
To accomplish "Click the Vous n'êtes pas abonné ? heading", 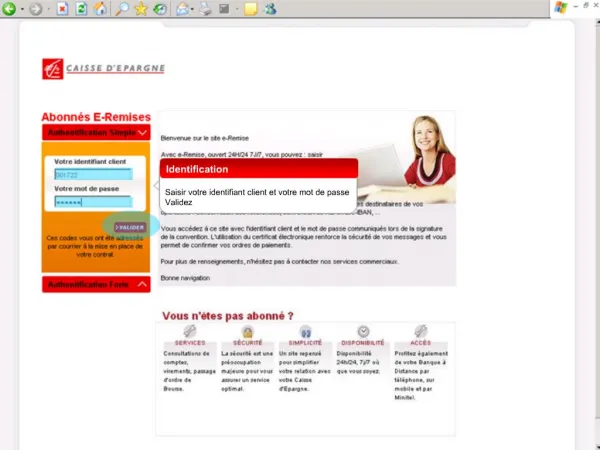I will 228,316.
